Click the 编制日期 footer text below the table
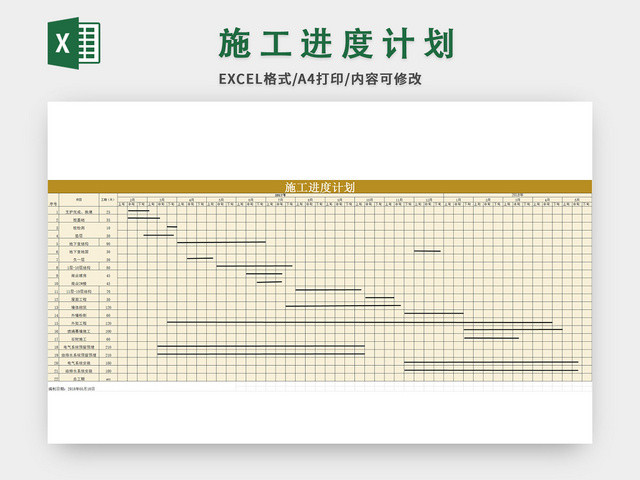The height and width of the screenshot is (480, 640). point(72,389)
